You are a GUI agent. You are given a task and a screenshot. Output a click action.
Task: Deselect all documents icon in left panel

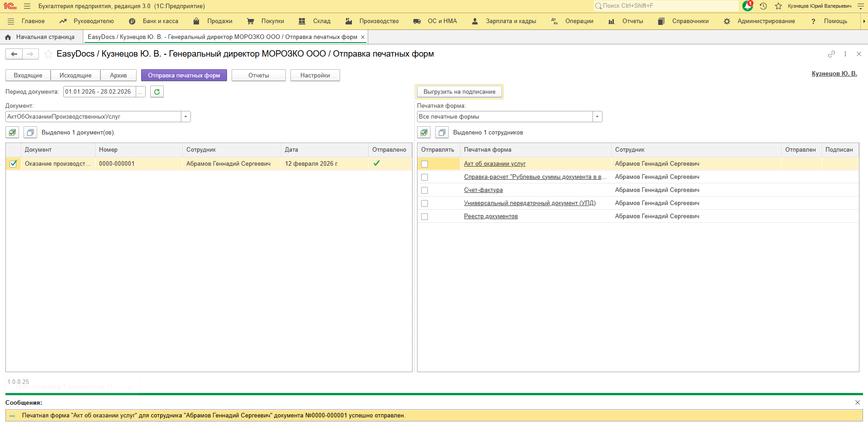[x=30, y=133]
